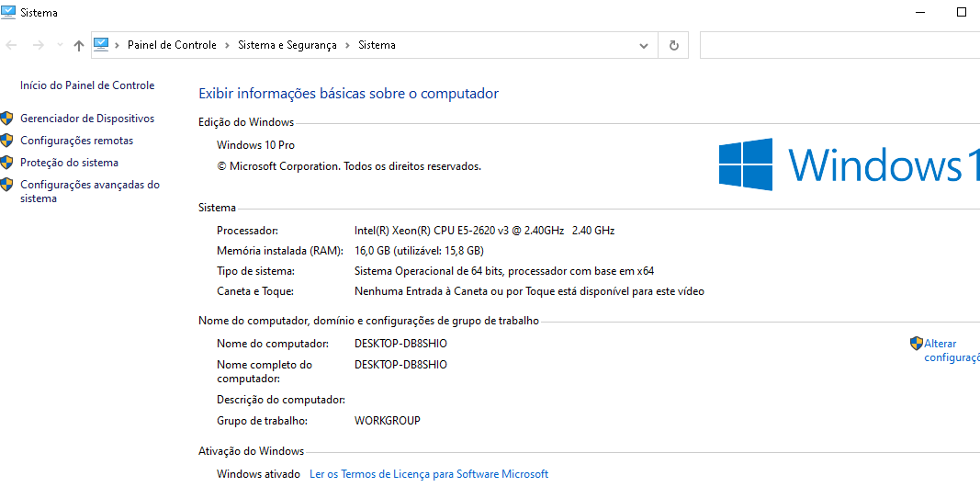
Task: Click the Intel Xeon E5-2620 processor value
Action: pyautogui.click(x=484, y=230)
